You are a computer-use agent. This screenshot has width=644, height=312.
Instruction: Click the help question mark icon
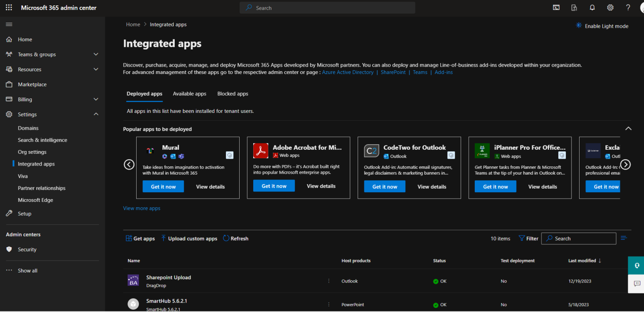pos(628,8)
